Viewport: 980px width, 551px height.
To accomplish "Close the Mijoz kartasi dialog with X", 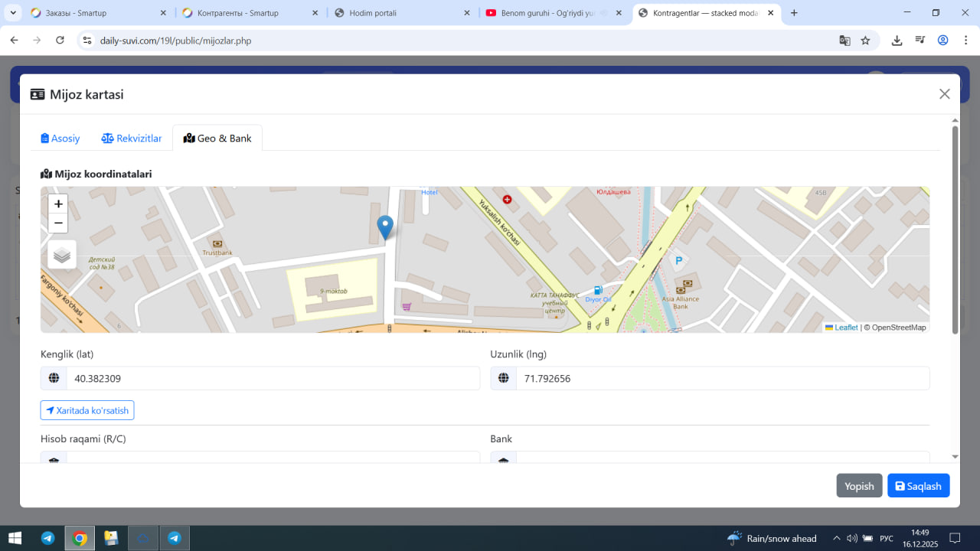I will (x=944, y=94).
